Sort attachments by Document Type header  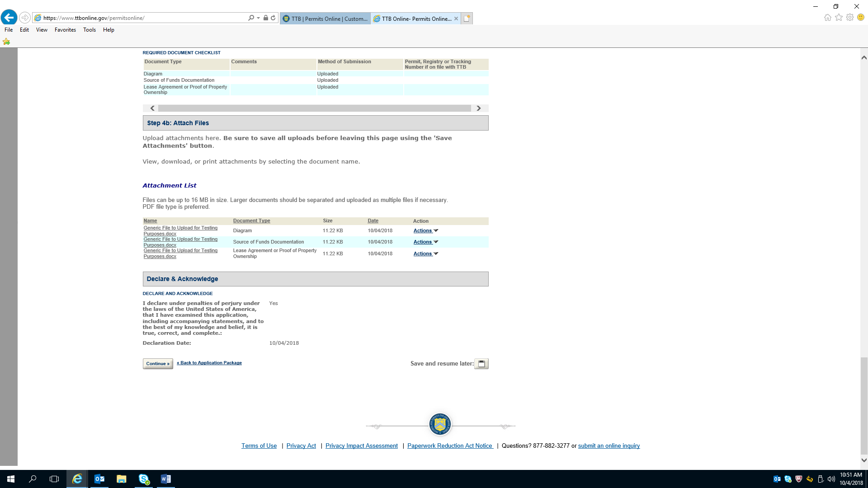[x=251, y=221]
